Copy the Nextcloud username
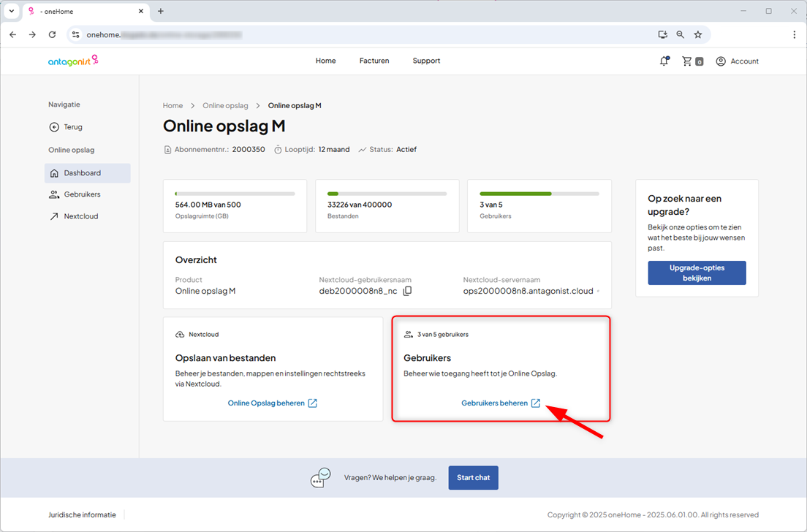The image size is (807, 532). tap(407, 291)
